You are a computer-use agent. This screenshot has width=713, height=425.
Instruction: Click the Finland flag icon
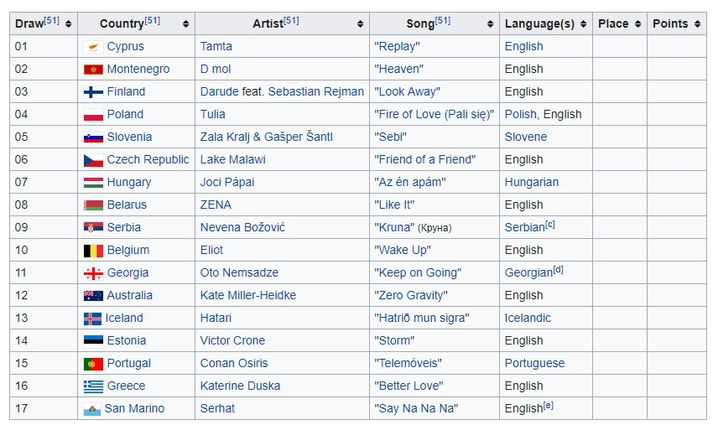[x=93, y=92]
